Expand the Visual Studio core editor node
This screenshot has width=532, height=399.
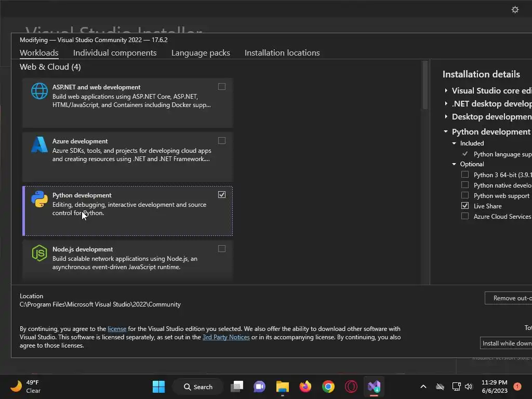point(446,90)
